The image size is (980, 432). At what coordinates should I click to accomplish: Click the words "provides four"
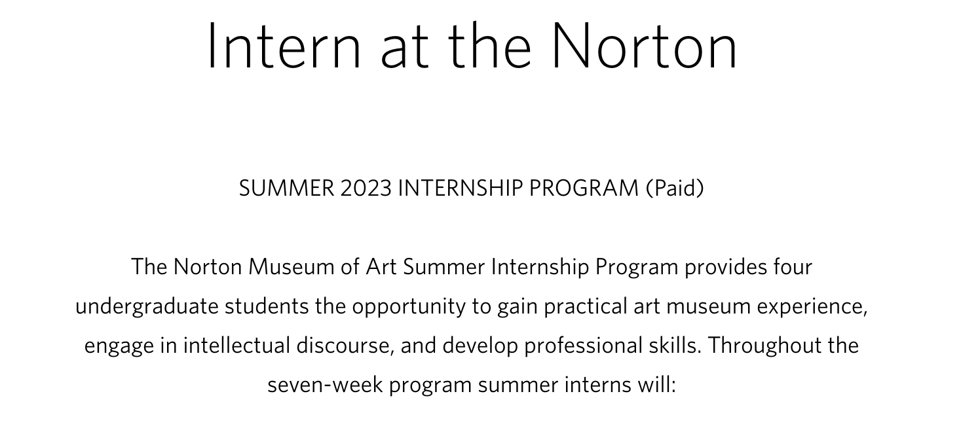click(x=748, y=267)
